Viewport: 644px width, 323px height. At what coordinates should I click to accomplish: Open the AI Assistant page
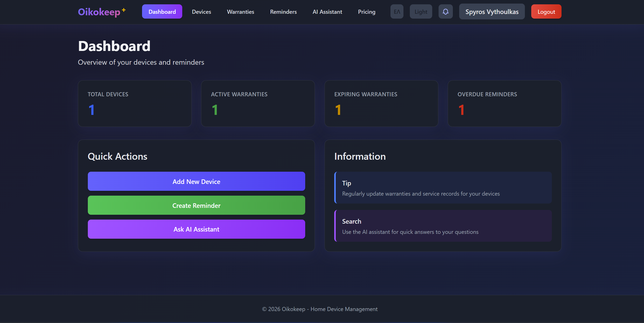[x=327, y=12]
